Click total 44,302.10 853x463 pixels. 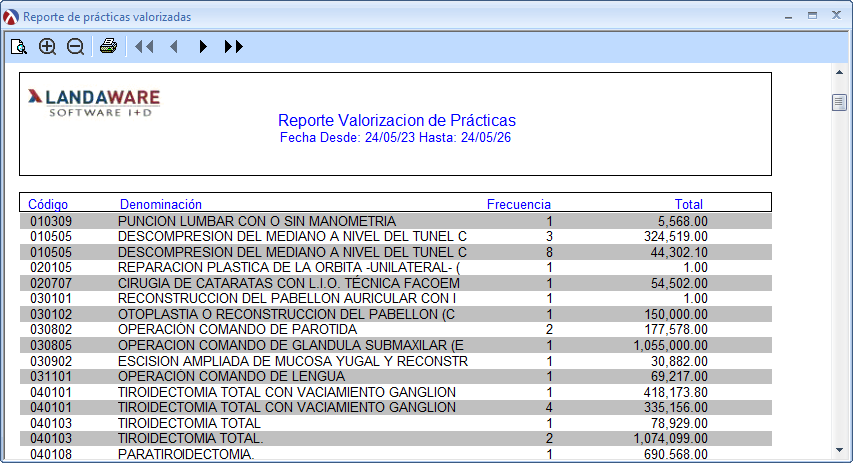(679, 252)
